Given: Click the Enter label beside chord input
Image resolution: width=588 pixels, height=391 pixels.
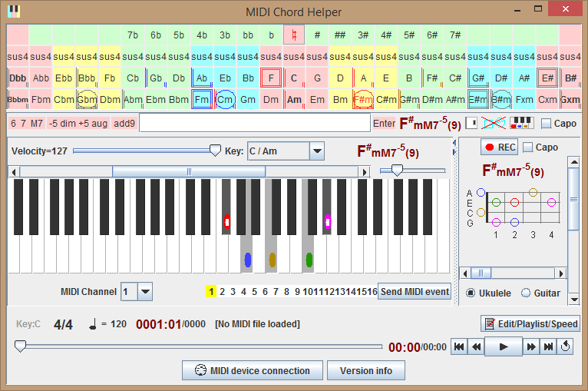Looking at the screenshot, I should (384, 124).
